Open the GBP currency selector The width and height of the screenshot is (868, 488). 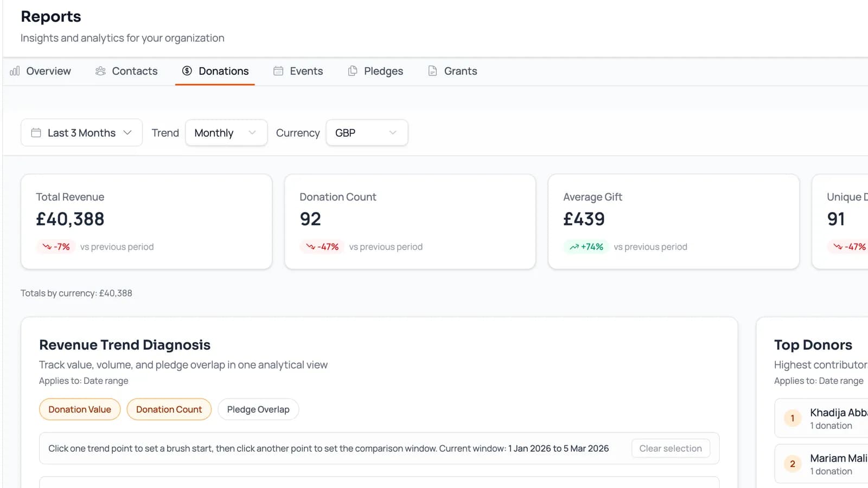[367, 132]
